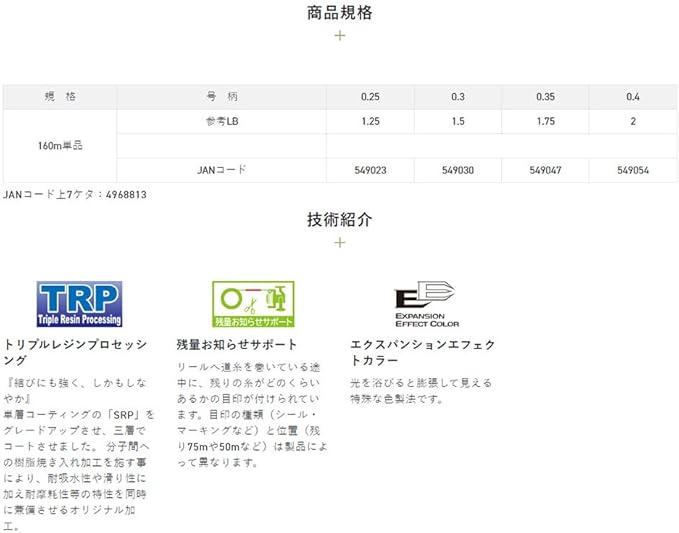Select the 規格 column header
Image resolution: width=679 pixels, height=533 pixels.
coord(60,97)
